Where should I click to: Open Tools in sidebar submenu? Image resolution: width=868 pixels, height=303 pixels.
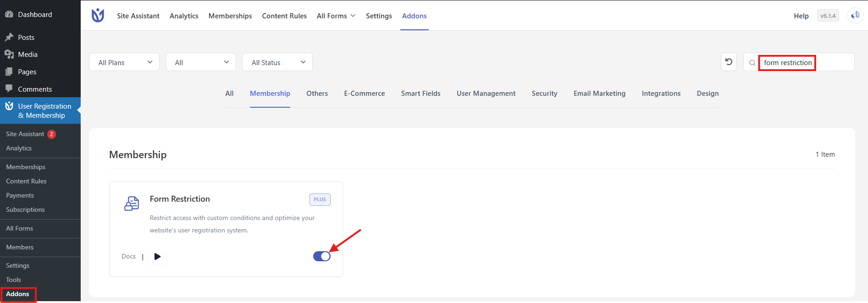pos(13,280)
